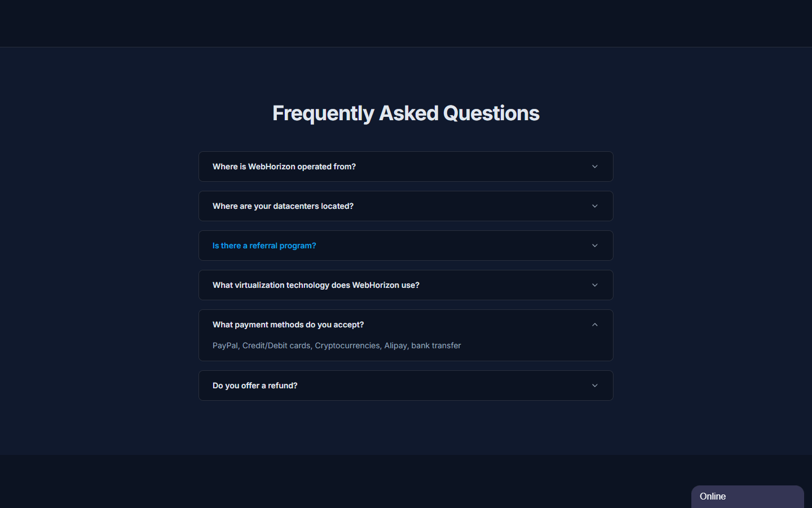This screenshot has width=812, height=508.
Task: Open the Online chat widget
Action: click(x=748, y=497)
